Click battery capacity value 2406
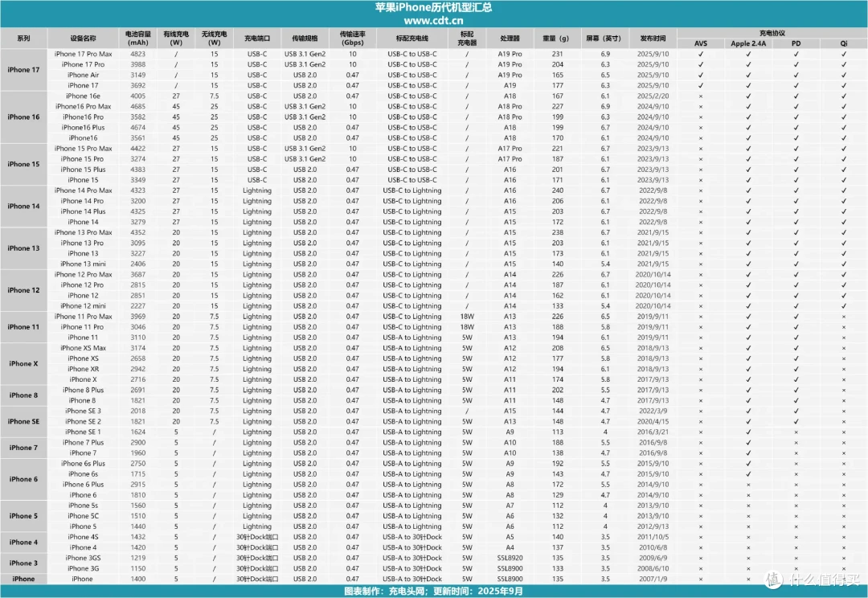The image size is (868, 598). coord(138,264)
